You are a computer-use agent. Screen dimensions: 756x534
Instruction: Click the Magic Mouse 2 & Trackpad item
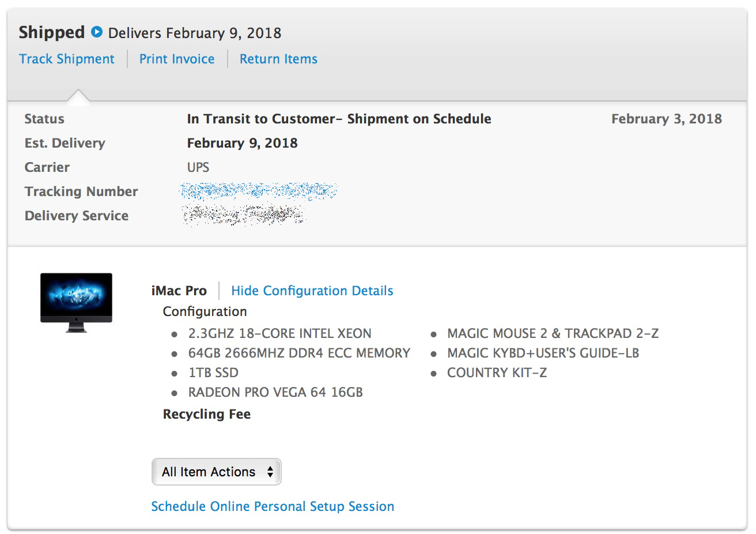tap(553, 333)
